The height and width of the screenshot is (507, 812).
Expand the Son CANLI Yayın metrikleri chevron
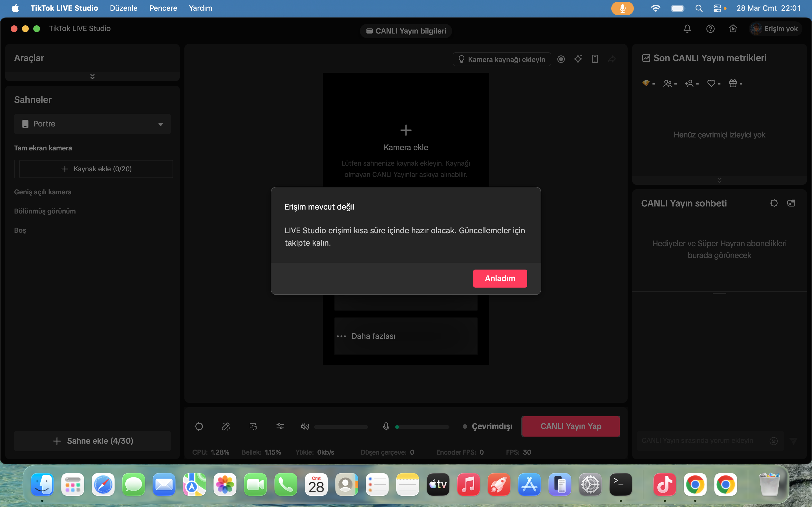[720, 180]
